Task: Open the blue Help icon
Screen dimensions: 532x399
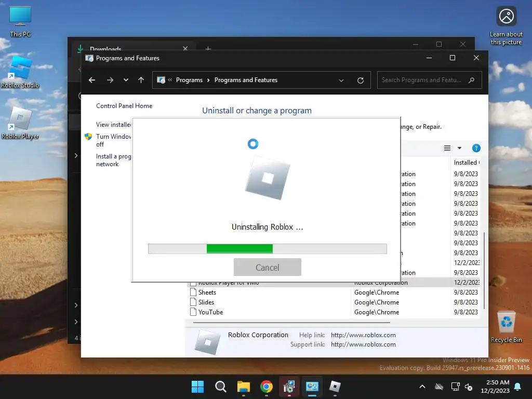Action: 476,148
